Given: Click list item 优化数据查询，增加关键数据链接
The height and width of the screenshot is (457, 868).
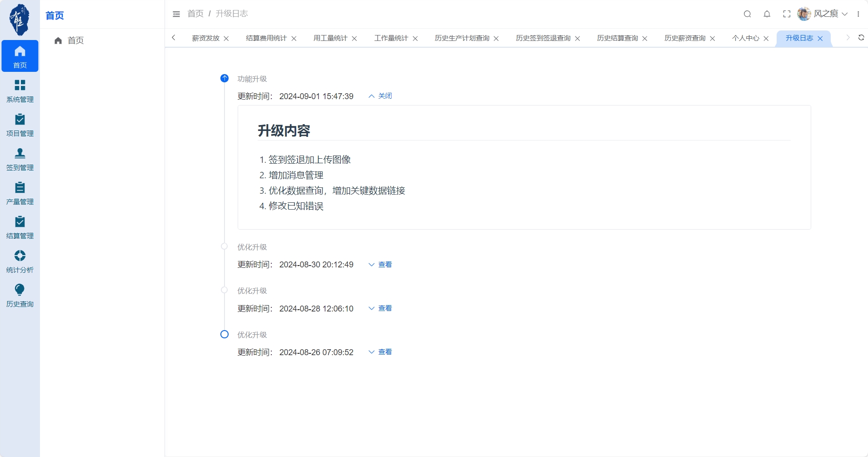Looking at the screenshot, I should point(337,191).
